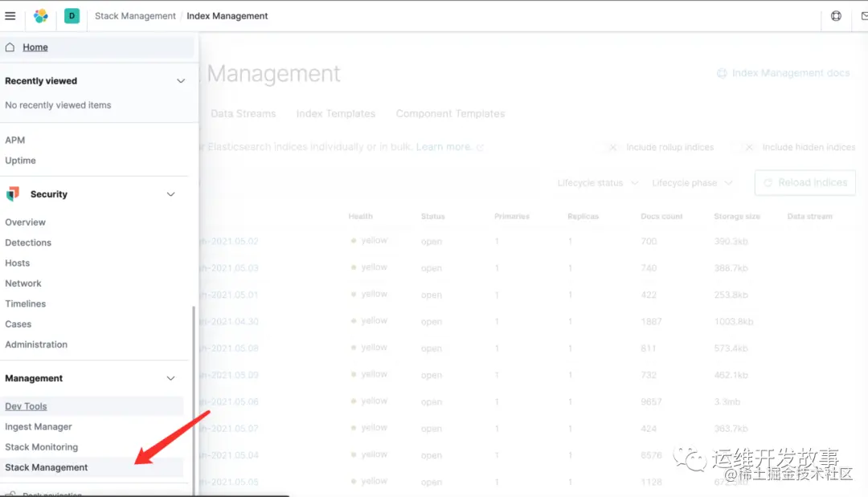Sort by the Primaries column header

pos(511,216)
